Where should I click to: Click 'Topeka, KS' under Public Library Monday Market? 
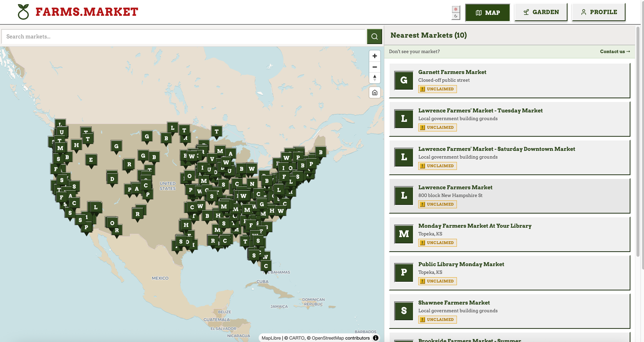pos(430,272)
